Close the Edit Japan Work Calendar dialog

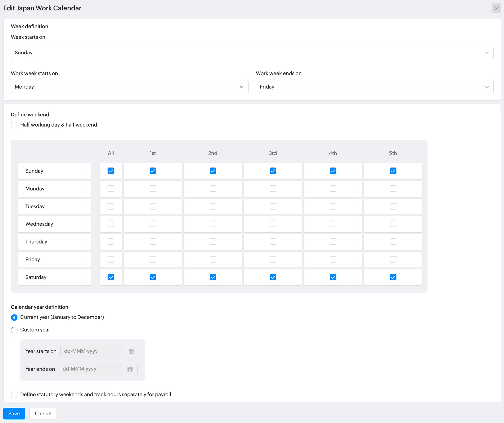coord(496,8)
